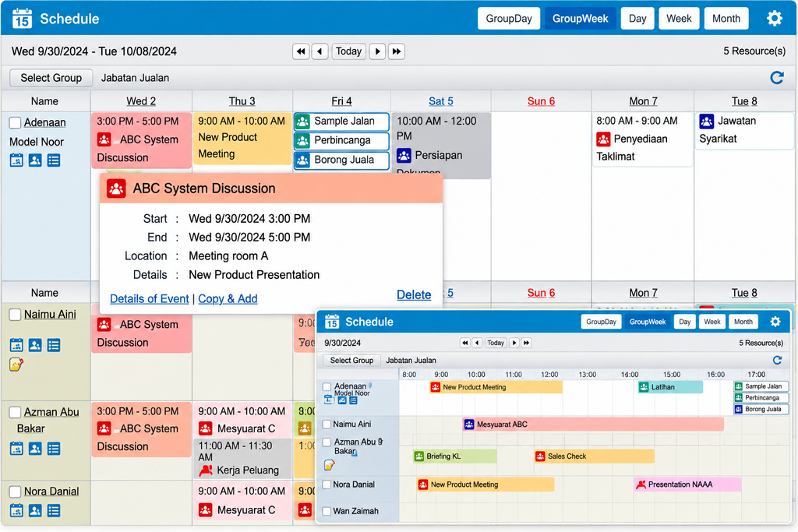Select the Briefing KL event bar in the inset timeline
The height and width of the screenshot is (532, 798).
pos(455,456)
